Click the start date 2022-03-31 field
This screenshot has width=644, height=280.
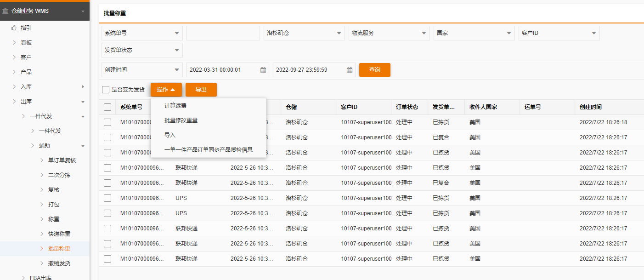(228, 70)
